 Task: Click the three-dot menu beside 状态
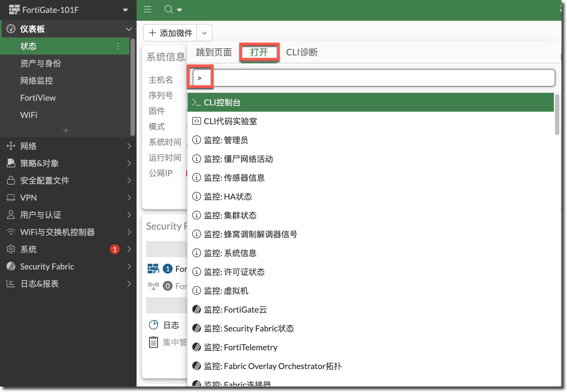[x=118, y=46]
